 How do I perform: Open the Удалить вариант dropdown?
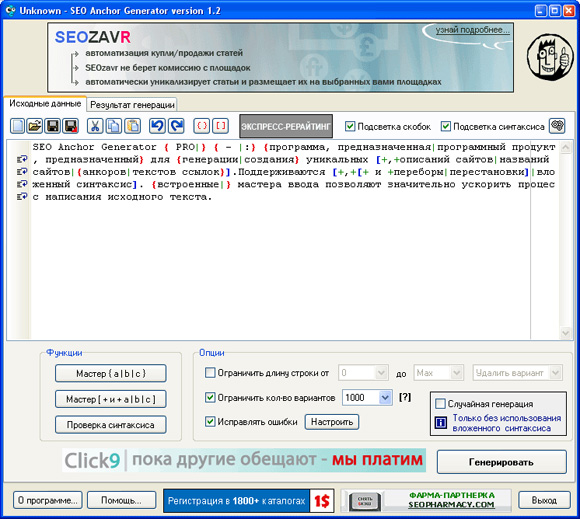point(556,373)
